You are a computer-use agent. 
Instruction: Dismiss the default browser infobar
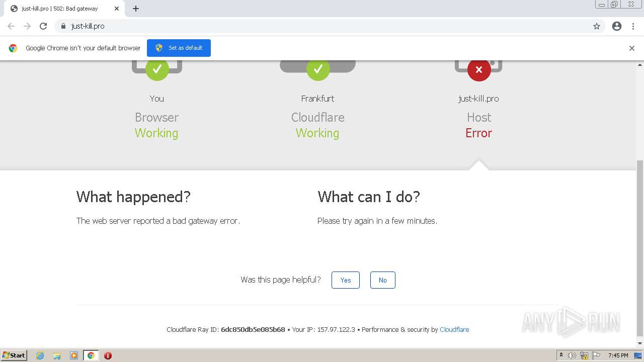[632, 48]
